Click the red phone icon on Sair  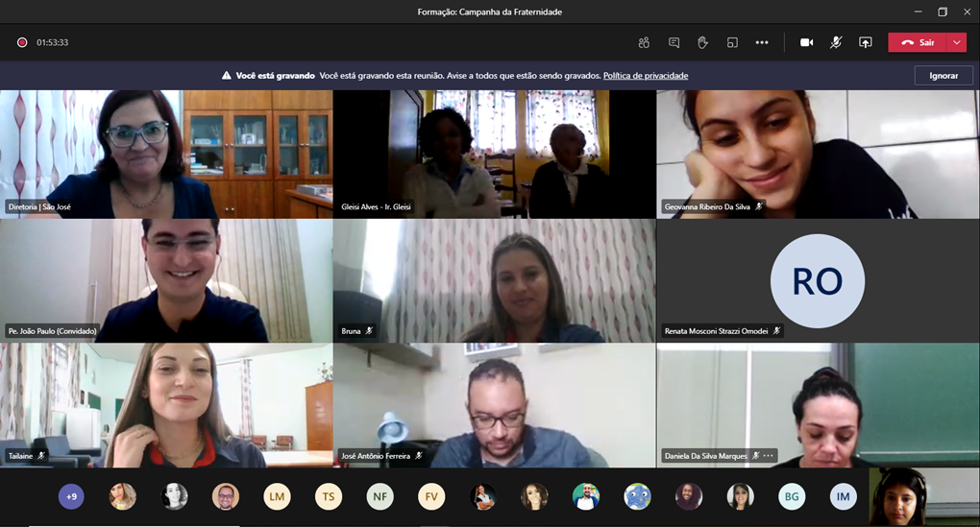pos(907,42)
